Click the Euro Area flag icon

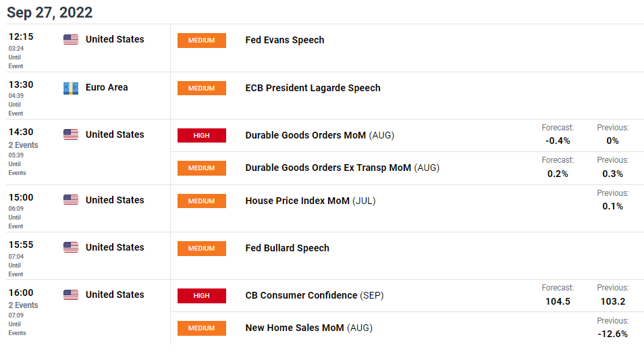tap(71, 88)
